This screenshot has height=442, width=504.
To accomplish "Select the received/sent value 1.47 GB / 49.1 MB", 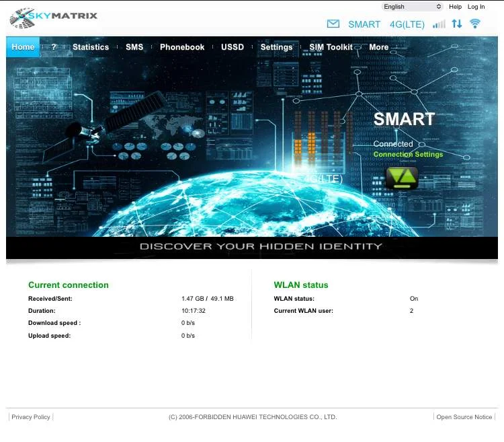I will tap(208, 299).
